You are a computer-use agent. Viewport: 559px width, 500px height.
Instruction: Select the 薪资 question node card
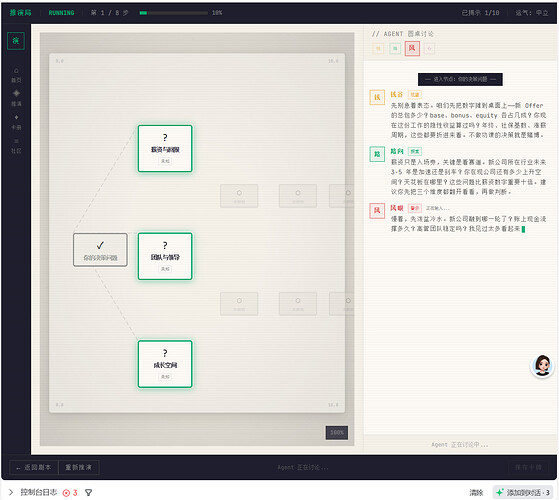(165, 149)
